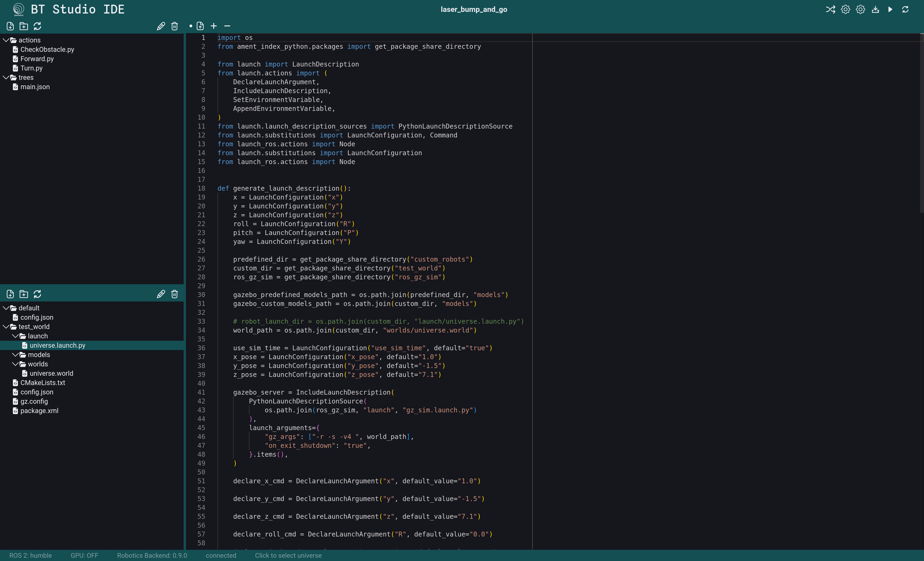Toggle the models folder

coord(15,355)
